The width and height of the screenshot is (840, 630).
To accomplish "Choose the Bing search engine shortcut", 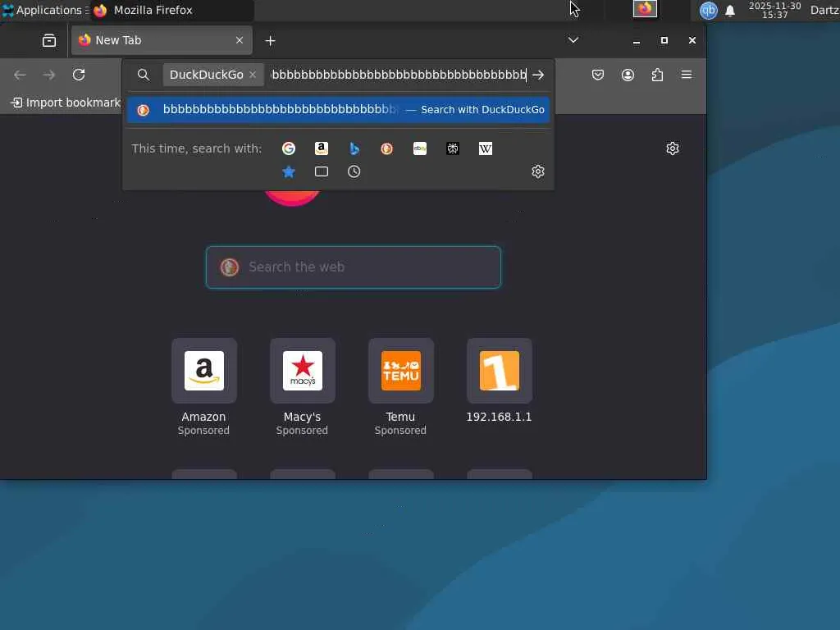I will point(354,148).
